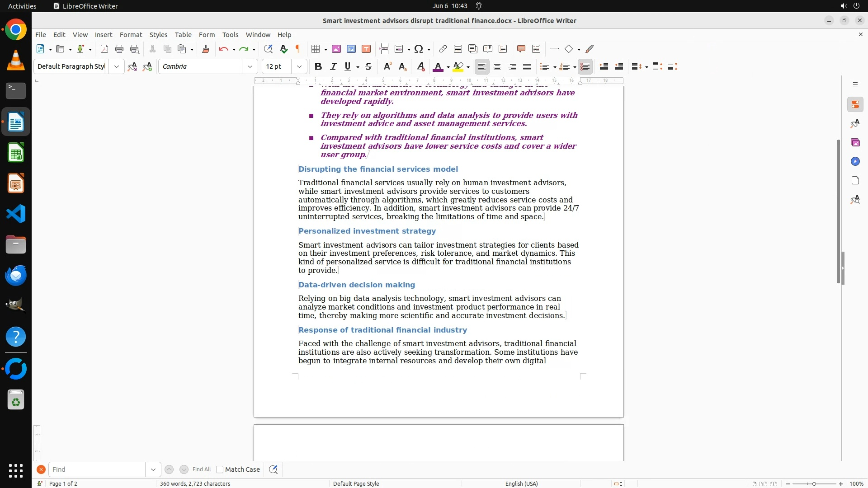
Task: Toggle Italic formatting
Action: point(334,66)
